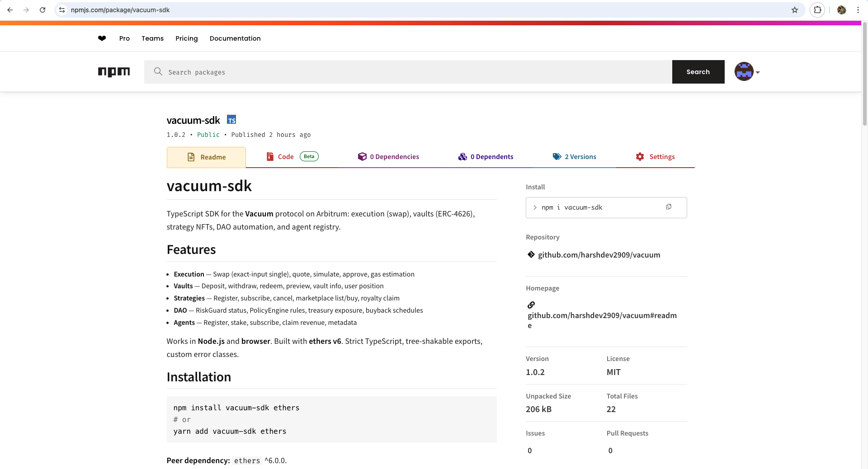The height and width of the screenshot is (469, 868).
Task: Focus the Search packages field
Action: pos(407,72)
